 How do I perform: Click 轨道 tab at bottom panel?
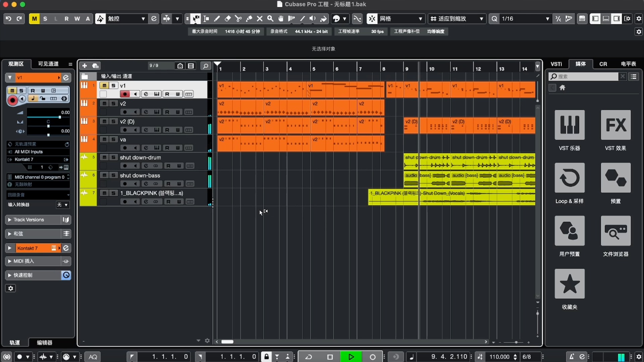(15, 342)
